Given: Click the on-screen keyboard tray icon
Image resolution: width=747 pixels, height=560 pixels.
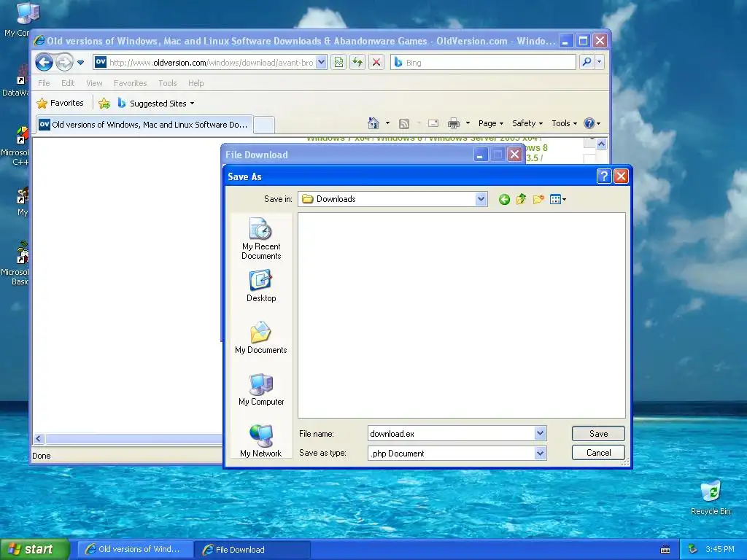Looking at the screenshot, I should [665, 550].
